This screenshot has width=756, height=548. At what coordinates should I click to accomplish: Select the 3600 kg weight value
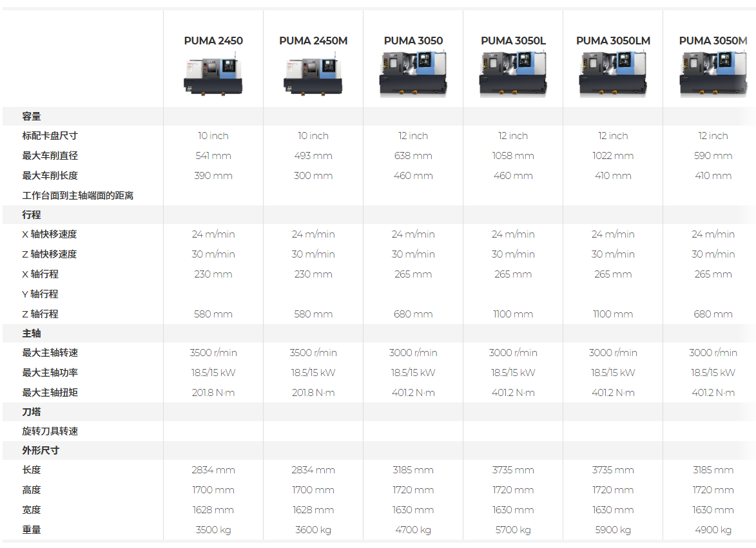tap(313, 530)
